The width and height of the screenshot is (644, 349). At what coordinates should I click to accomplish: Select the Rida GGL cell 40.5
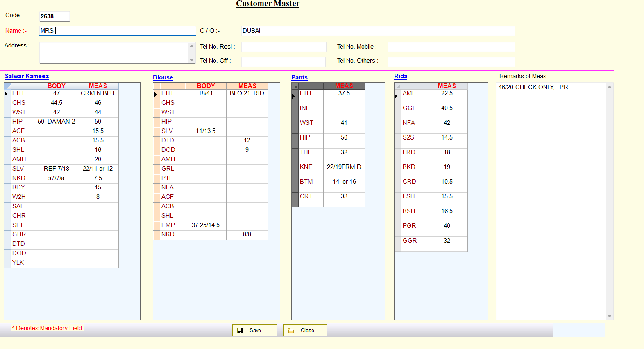click(x=447, y=112)
